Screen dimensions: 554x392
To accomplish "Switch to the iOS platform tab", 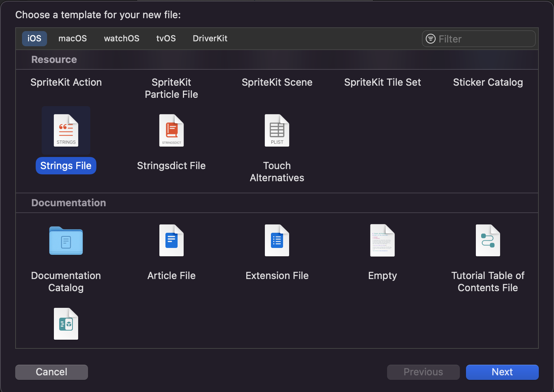I will (x=34, y=38).
